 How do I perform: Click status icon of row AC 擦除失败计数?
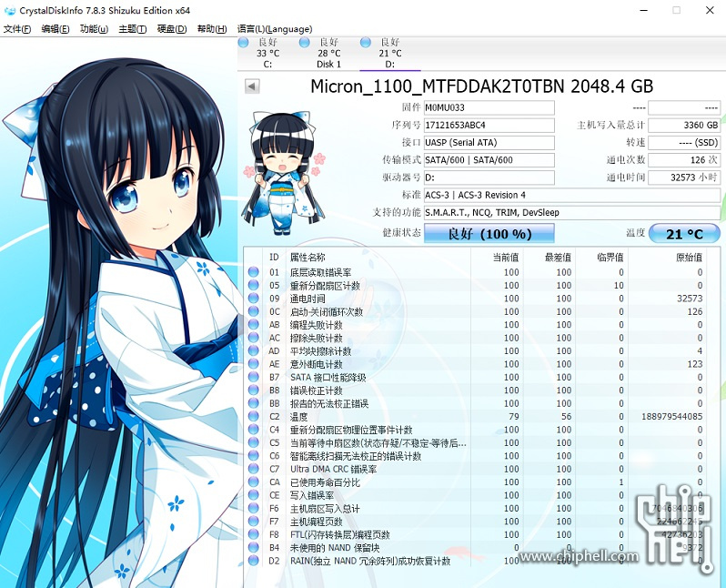(x=253, y=338)
